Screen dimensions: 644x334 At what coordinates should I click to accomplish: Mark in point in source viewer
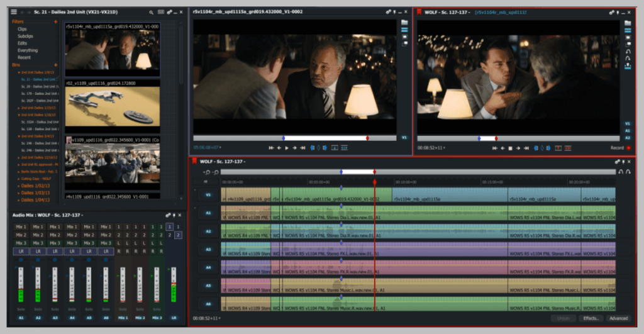pyautogui.click(x=313, y=148)
